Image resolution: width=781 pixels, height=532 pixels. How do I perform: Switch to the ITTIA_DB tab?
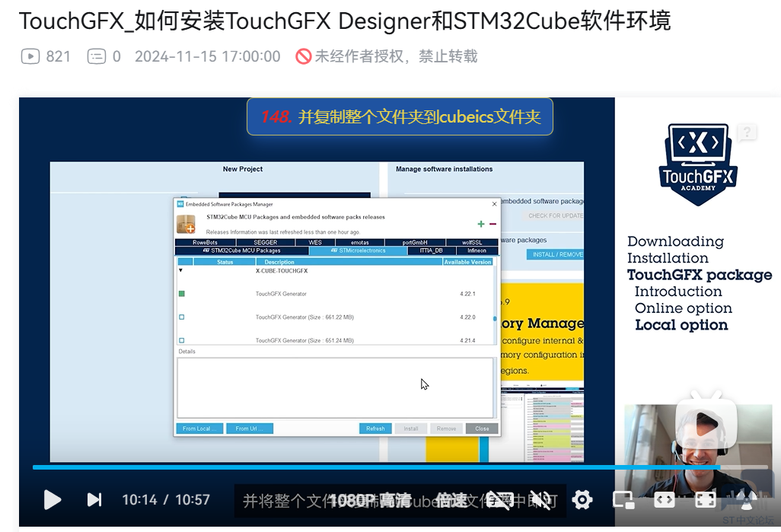coord(431,250)
